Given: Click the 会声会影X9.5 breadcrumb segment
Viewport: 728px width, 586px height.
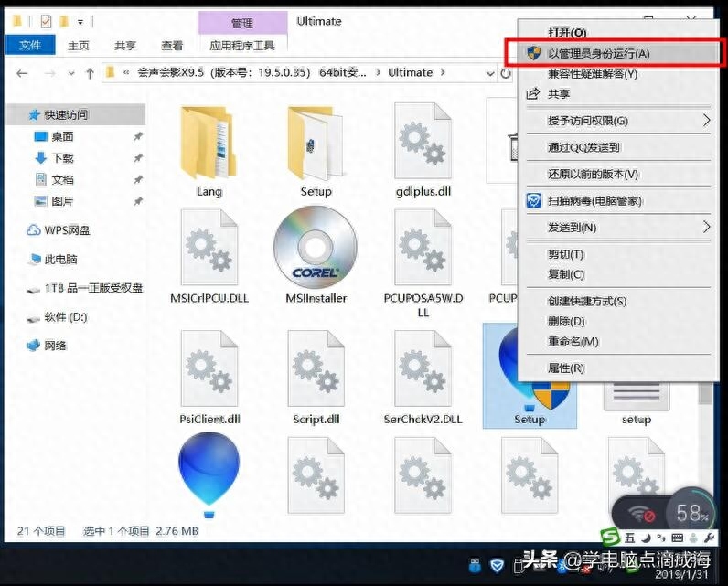Looking at the screenshot, I should click(252, 73).
